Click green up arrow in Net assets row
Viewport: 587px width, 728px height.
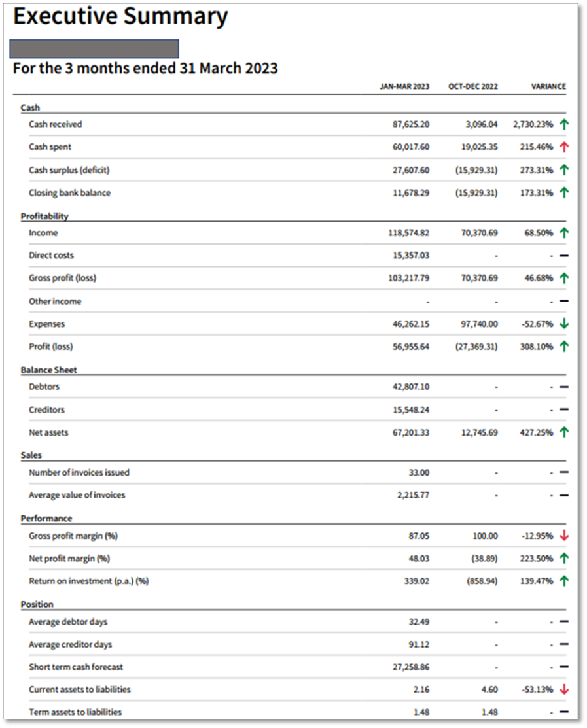[564, 432]
